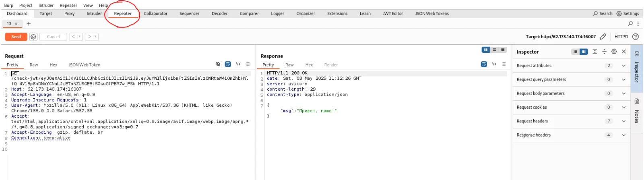Go to the next request with >

click(x=89, y=37)
